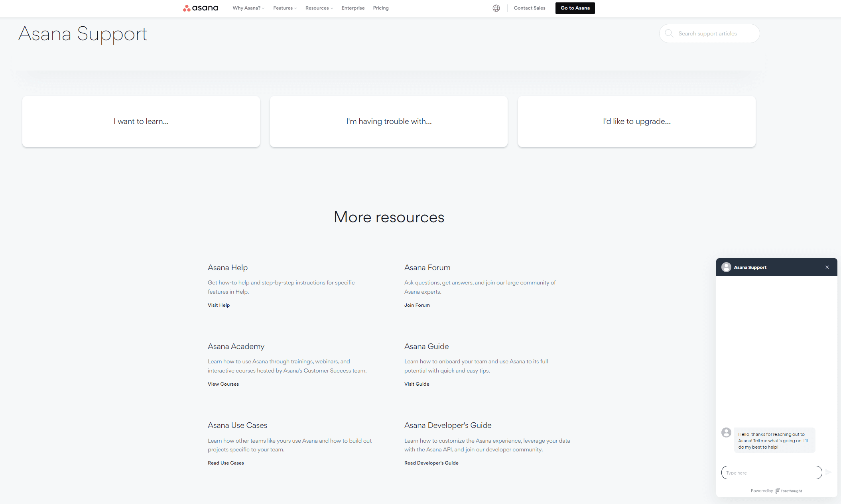Open the Read Developer's Guide link

431,463
